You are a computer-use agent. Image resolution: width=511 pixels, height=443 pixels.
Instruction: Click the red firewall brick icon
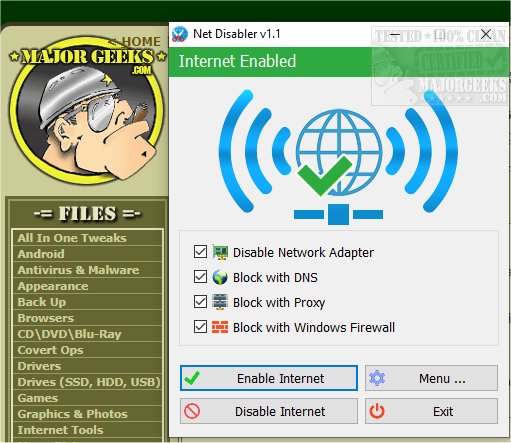point(220,327)
